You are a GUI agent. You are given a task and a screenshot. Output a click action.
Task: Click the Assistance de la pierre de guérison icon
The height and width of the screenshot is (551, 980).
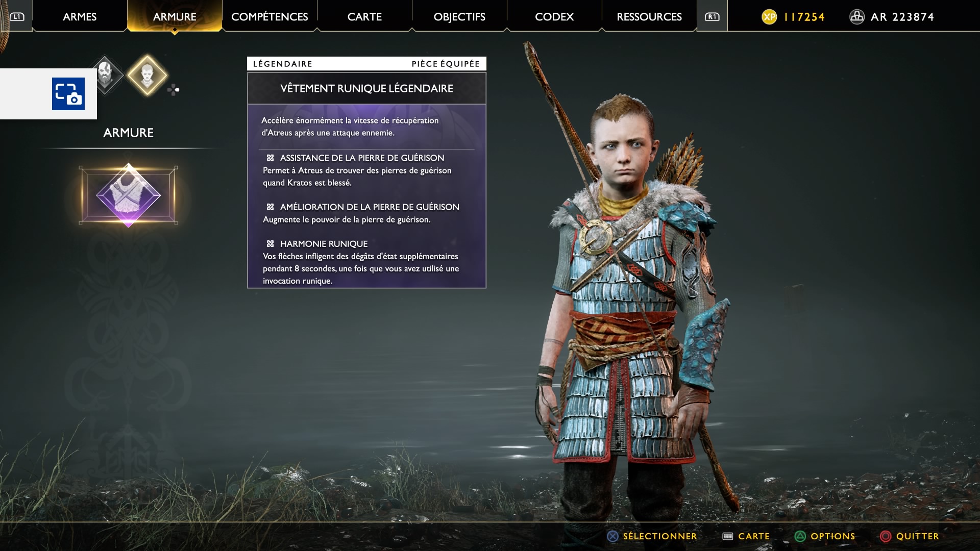pyautogui.click(x=271, y=158)
